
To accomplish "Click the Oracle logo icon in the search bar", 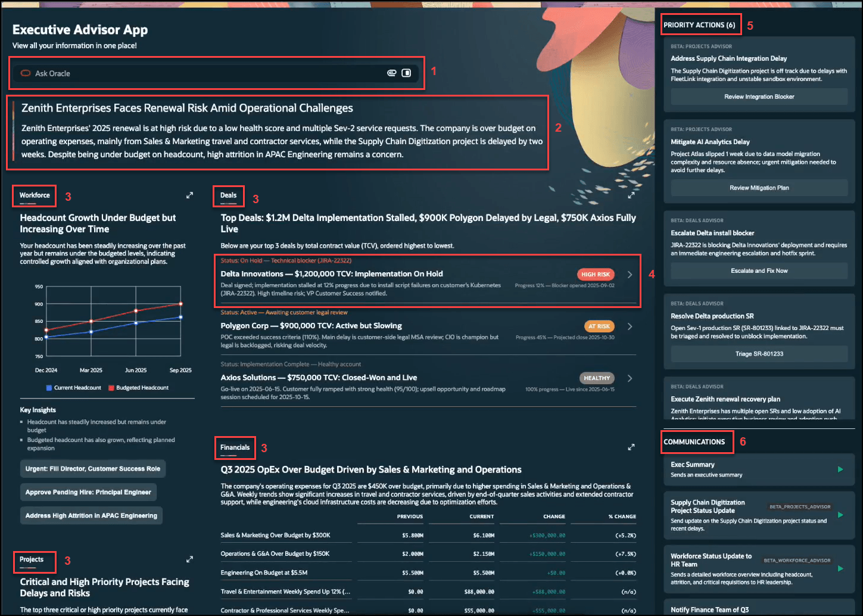I will tap(26, 73).
